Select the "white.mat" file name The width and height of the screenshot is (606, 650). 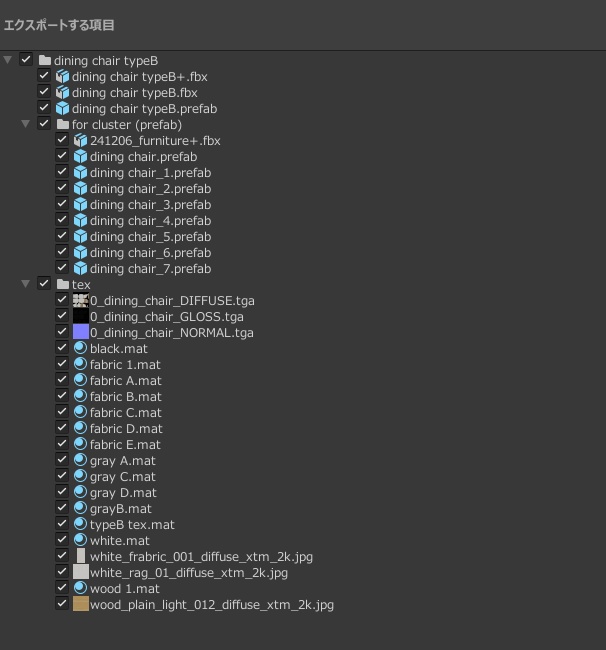tap(120, 541)
